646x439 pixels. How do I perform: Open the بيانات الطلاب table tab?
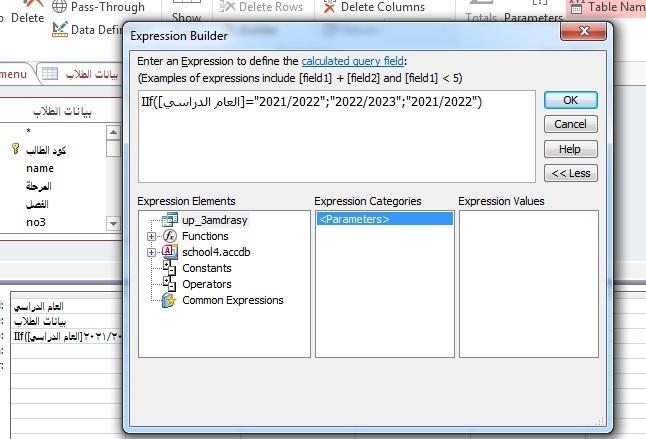click(80, 74)
